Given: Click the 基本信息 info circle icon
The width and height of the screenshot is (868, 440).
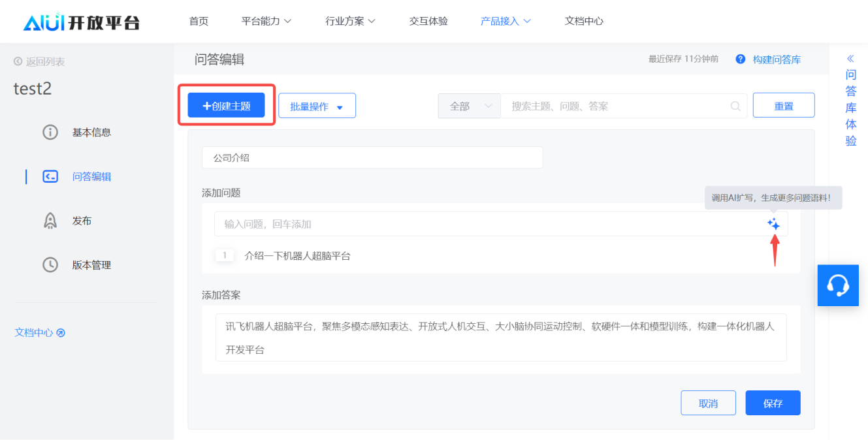Looking at the screenshot, I should click(50, 132).
